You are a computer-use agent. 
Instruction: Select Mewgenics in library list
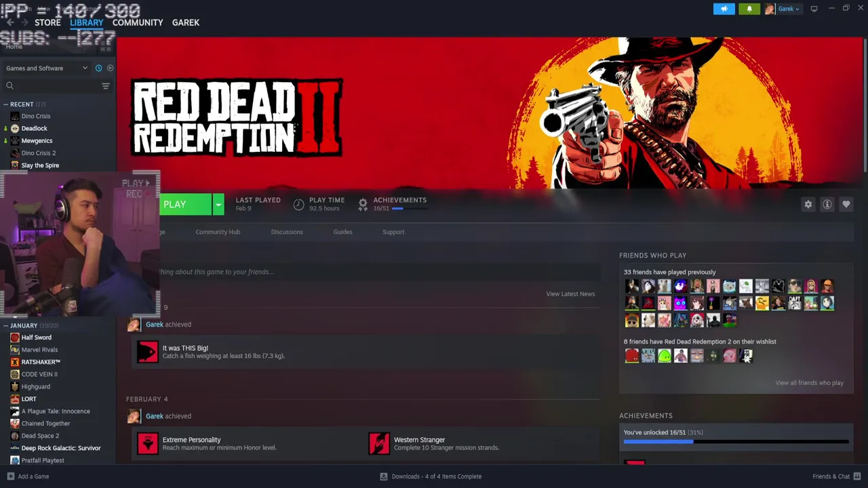tap(37, 140)
